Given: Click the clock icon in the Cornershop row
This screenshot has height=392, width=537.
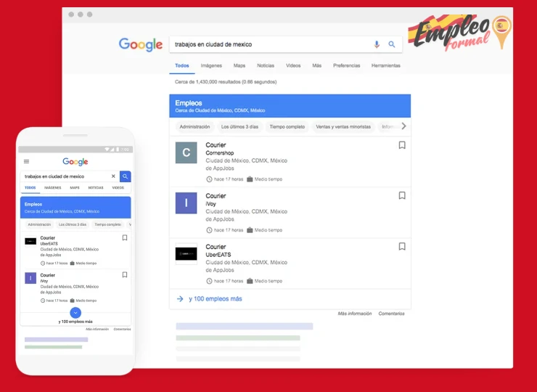Looking at the screenshot, I should pos(209,179).
